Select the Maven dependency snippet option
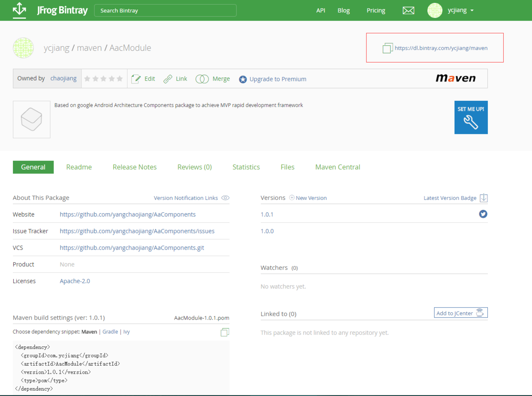This screenshot has width=532, height=396. click(x=89, y=332)
